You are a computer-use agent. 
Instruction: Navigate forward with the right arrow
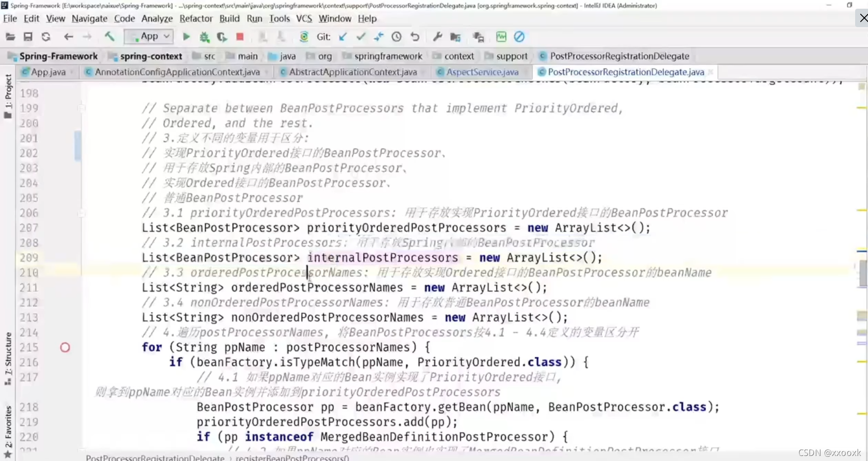pyautogui.click(x=87, y=37)
